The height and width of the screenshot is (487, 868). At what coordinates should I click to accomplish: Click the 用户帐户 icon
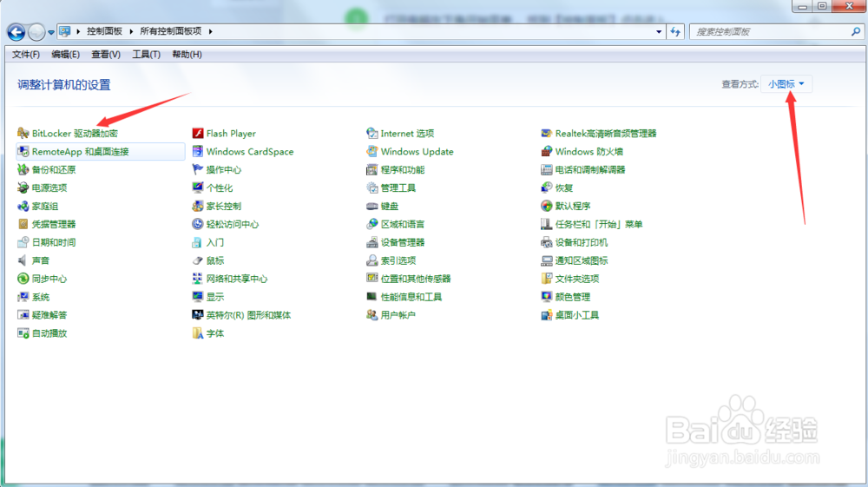click(x=372, y=315)
